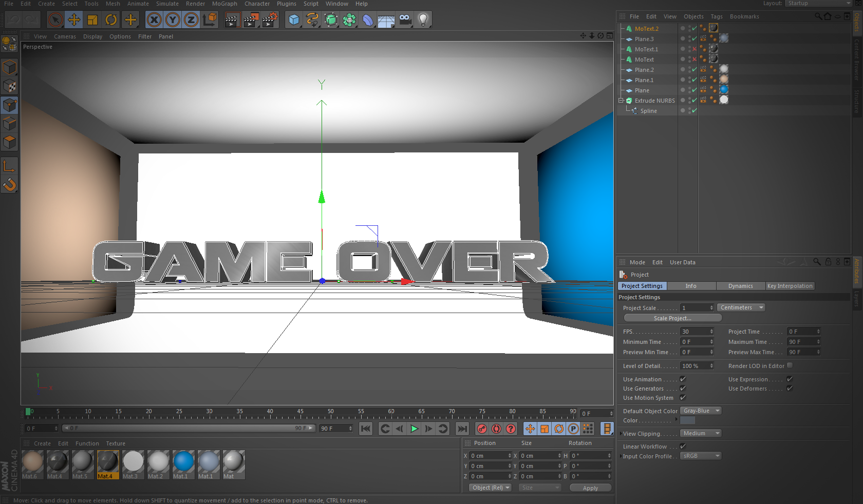Collapse the Extrude NURBS hierarchy
This screenshot has width=863, height=504.
621,100
